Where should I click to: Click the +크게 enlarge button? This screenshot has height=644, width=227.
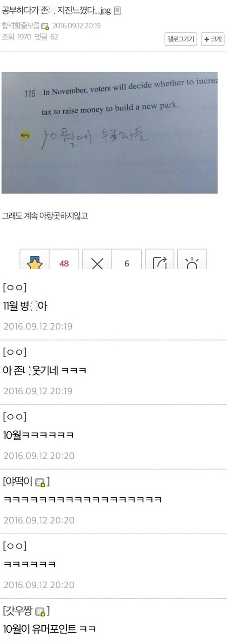213,39
